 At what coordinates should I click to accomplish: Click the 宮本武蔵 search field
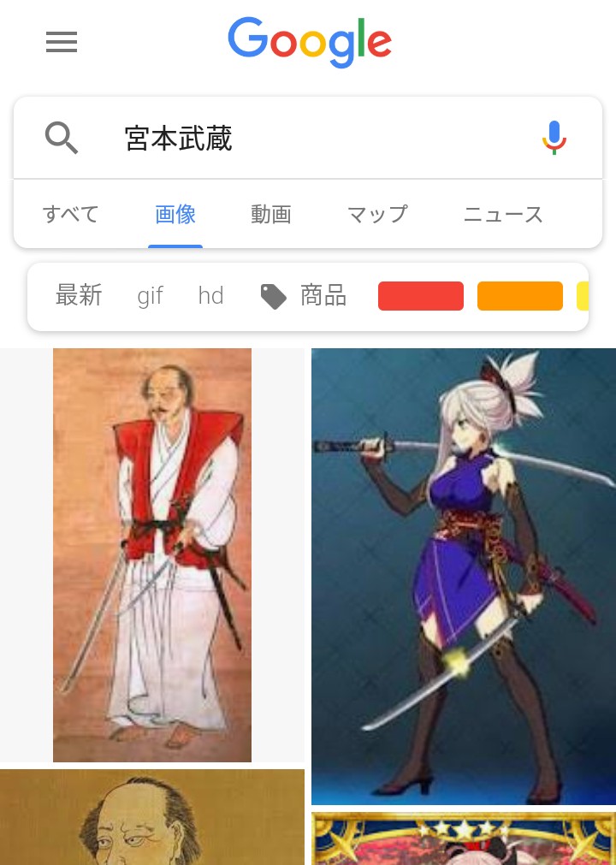308,138
